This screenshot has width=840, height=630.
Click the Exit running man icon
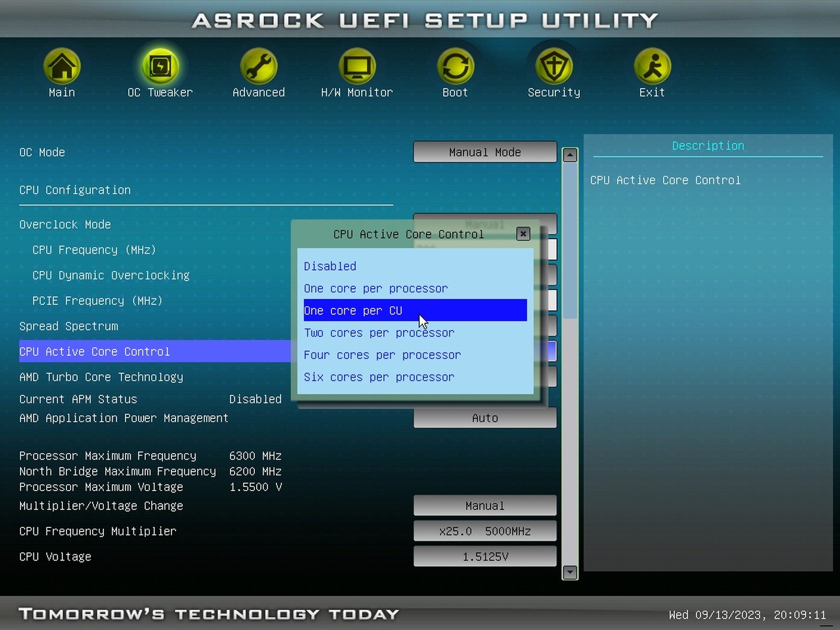[652, 66]
